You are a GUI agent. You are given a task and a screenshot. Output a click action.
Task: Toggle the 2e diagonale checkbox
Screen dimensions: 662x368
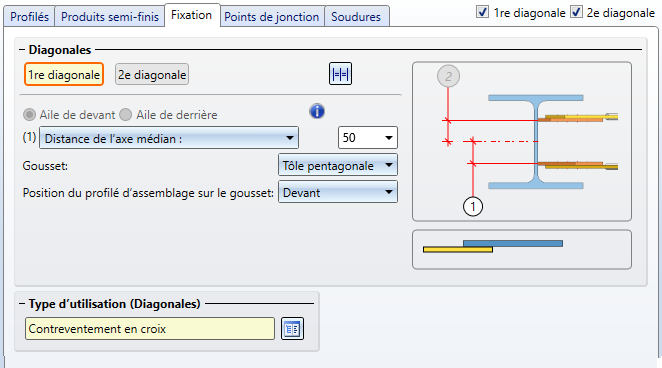tap(576, 12)
